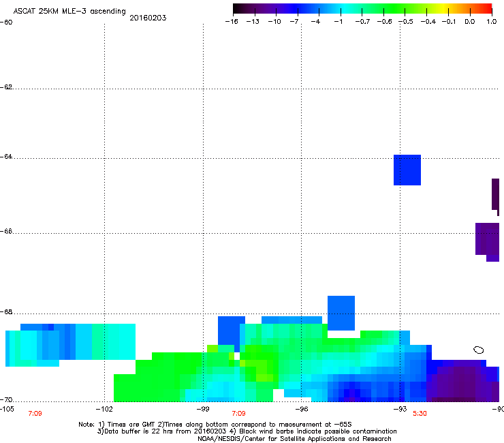Click the -68 latitude label

coord(6,312)
